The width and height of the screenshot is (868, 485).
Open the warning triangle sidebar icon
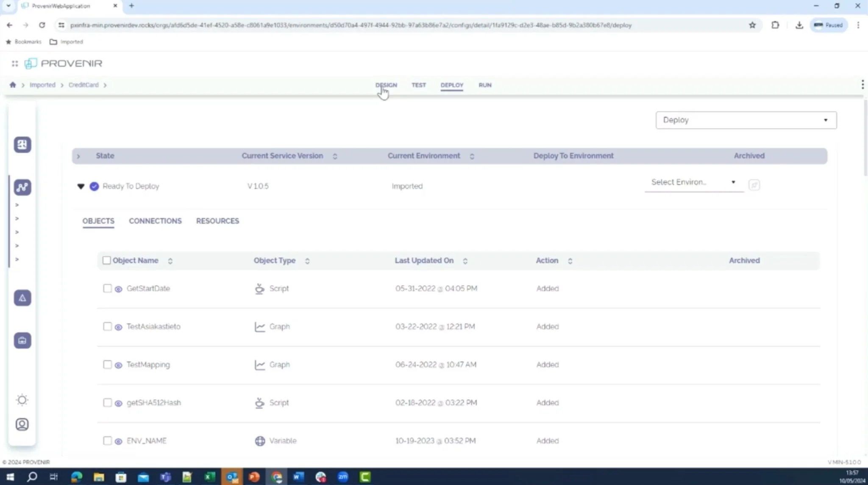coord(22,298)
